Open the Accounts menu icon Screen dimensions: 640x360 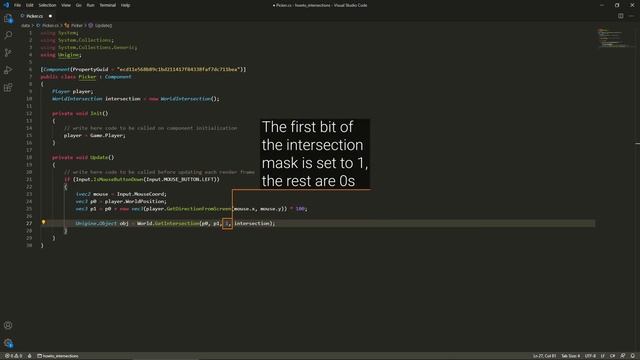8,325
